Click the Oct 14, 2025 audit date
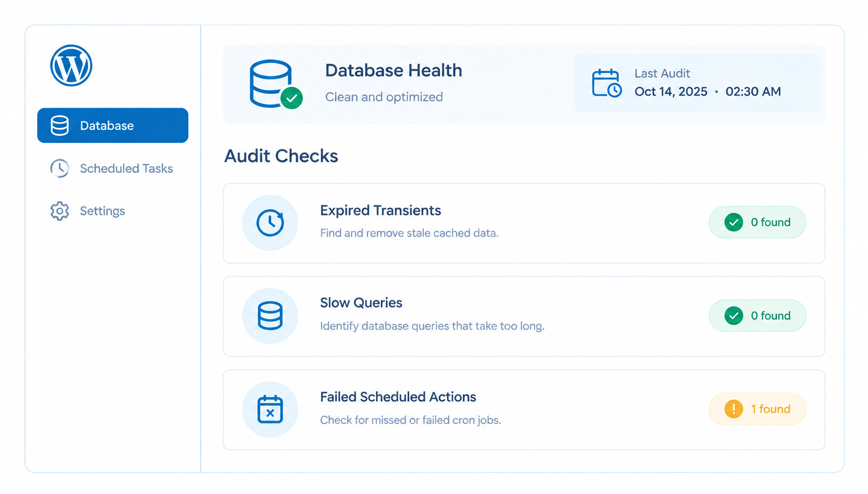 pyautogui.click(x=671, y=91)
